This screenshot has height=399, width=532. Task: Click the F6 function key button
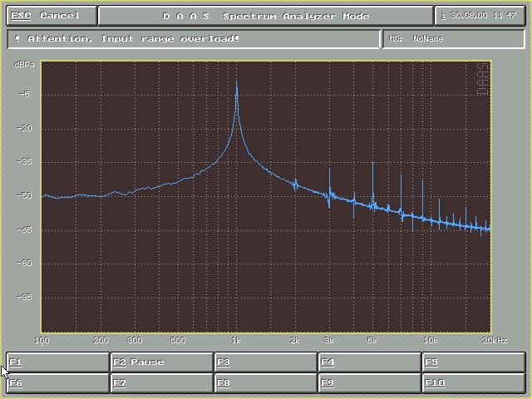click(57, 383)
